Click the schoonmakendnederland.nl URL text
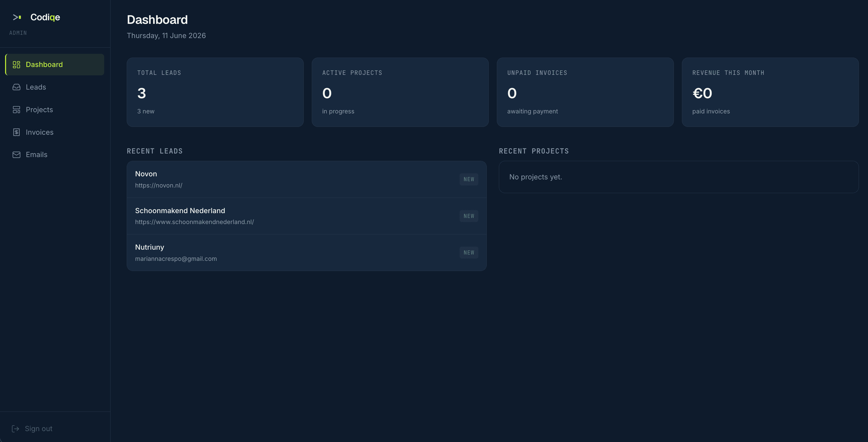The height and width of the screenshot is (442, 868). [194, 222]
